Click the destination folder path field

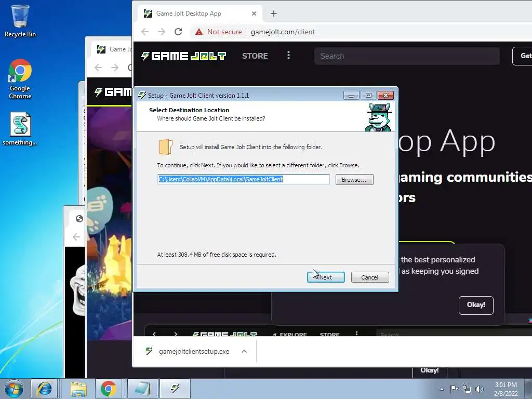point(243,179)
